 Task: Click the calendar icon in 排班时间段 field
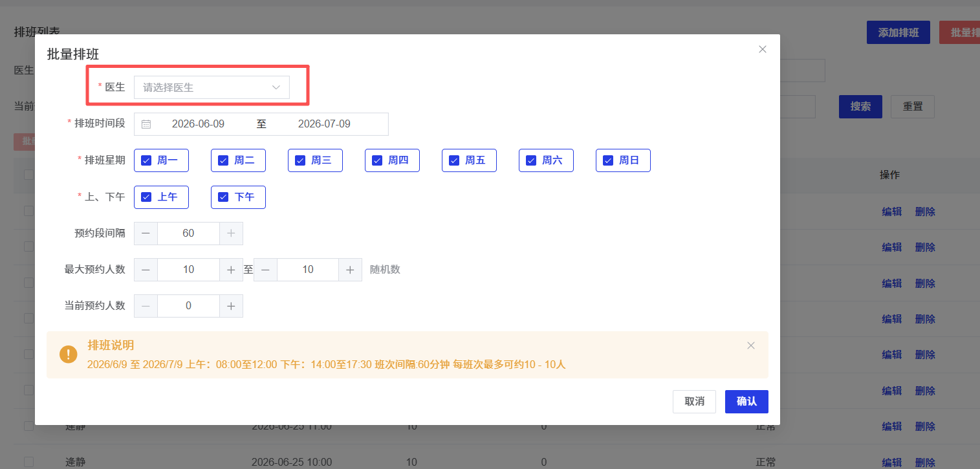point(146,124)
